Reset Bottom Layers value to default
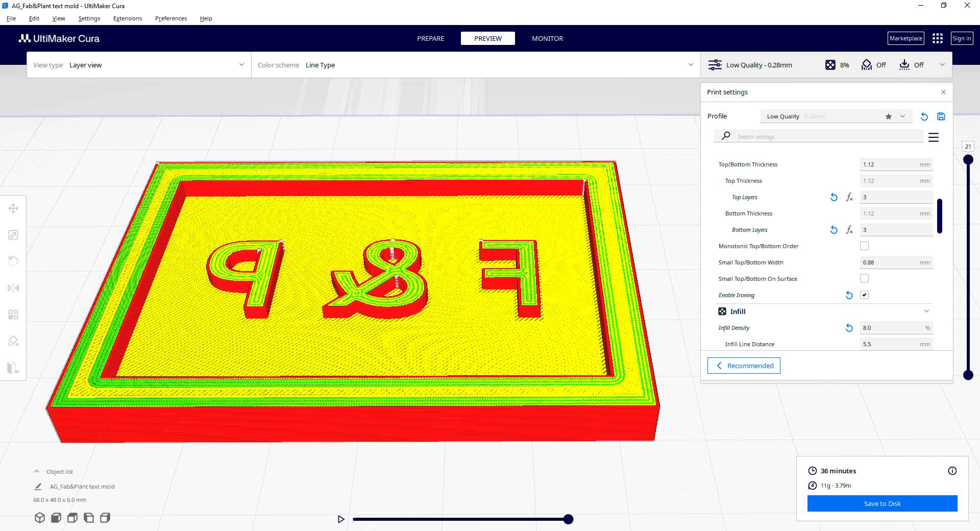Viewport: 980px width, 531px height. [x=834, y=230]
